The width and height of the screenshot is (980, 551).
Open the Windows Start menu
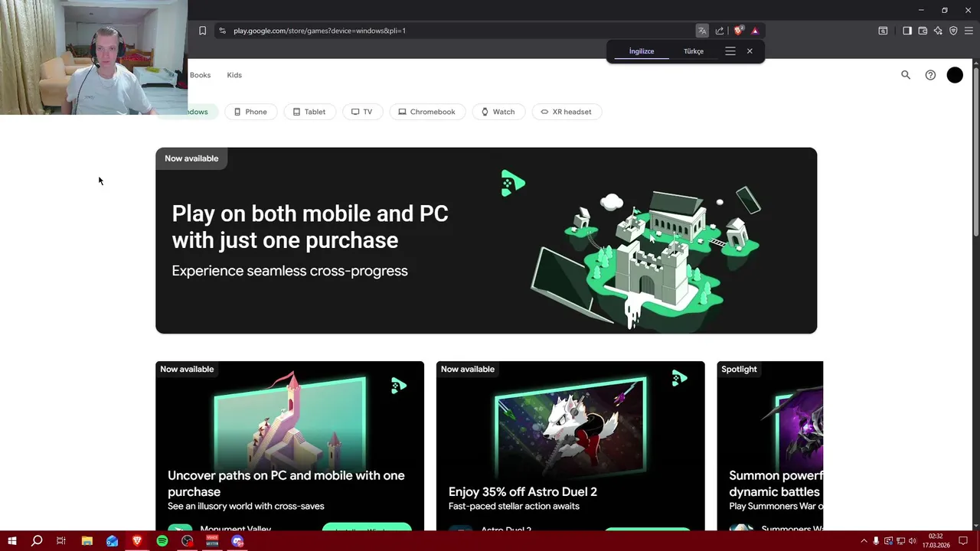tap(11, 541)
